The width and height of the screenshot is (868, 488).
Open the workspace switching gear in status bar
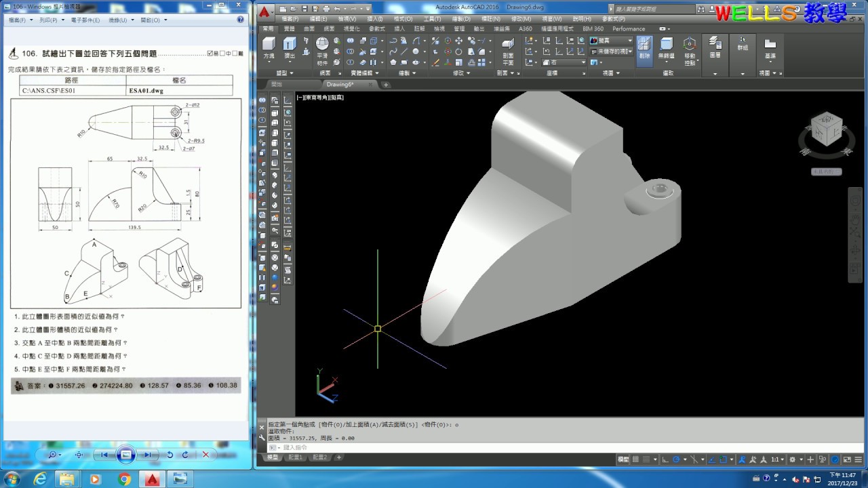coord(792,460)
